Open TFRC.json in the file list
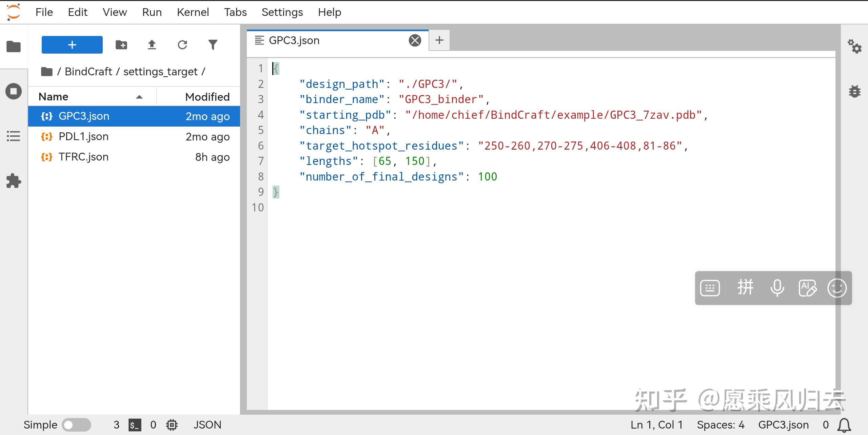The image size is (868, 435). [x=83, y=157]
